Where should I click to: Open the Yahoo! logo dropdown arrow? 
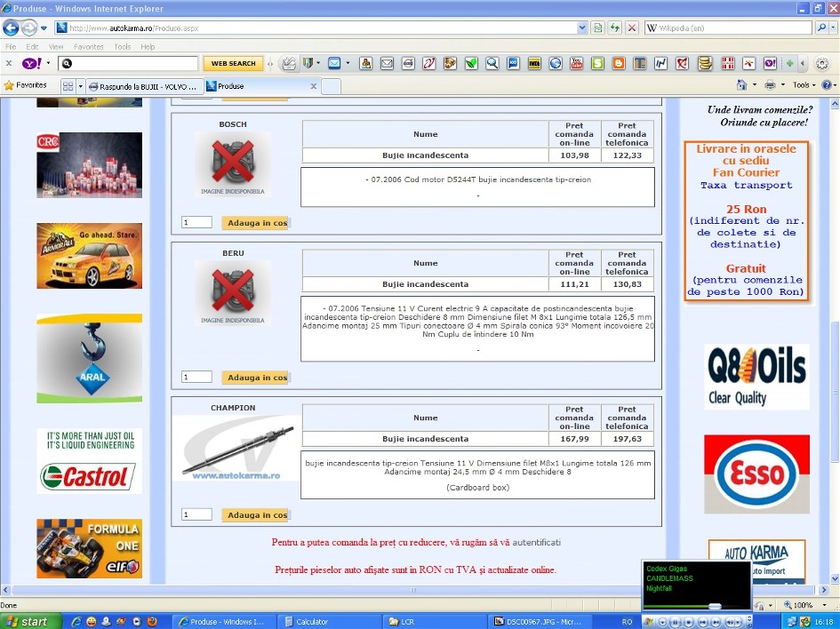pos(48,64)
